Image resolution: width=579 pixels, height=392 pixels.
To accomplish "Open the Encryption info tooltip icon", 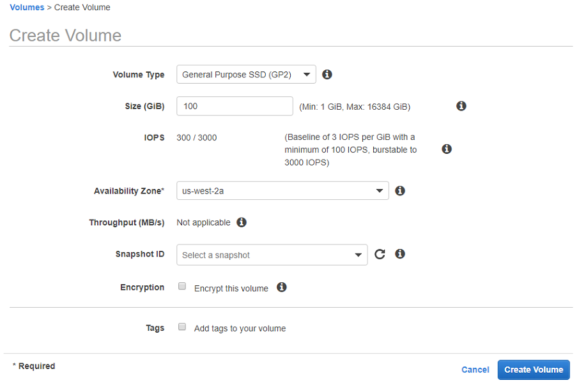I will point(281,287).
